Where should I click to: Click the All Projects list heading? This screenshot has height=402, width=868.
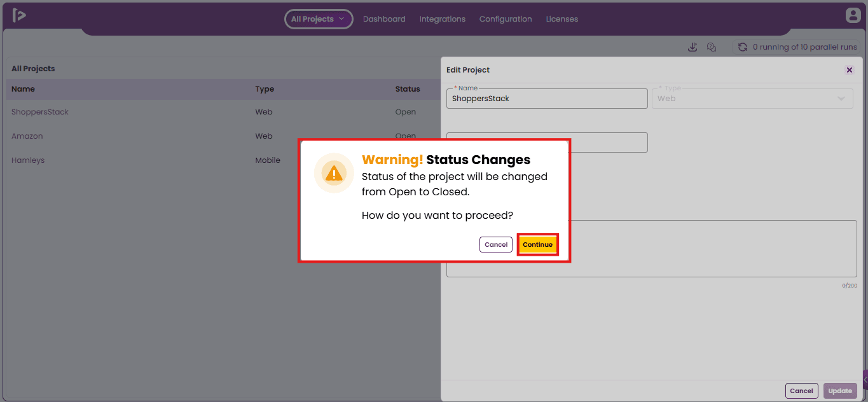pos(33,69)
